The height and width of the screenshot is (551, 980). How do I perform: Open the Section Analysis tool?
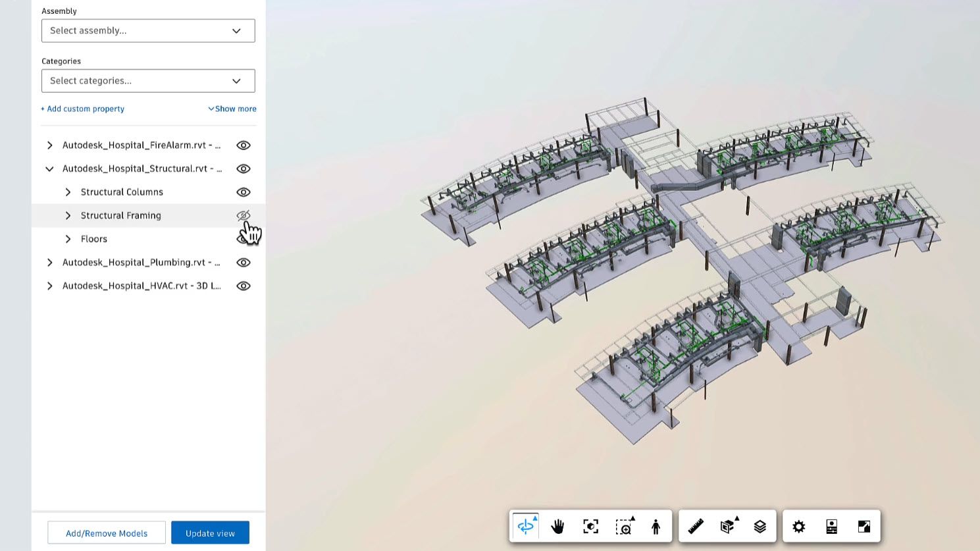click(x=728, y=526)
